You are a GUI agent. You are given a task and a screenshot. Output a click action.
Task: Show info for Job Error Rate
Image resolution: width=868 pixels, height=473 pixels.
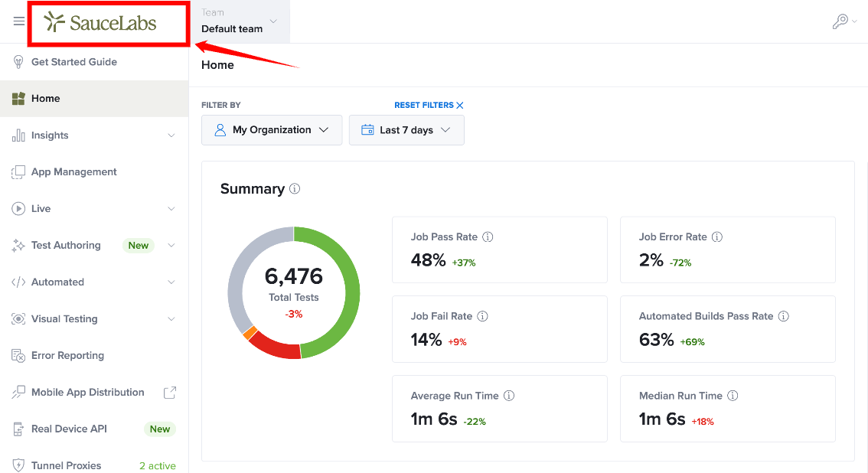(x=717, y=236)
